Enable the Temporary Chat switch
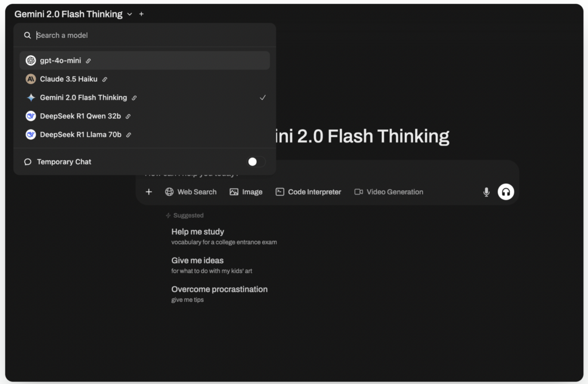 256,162
